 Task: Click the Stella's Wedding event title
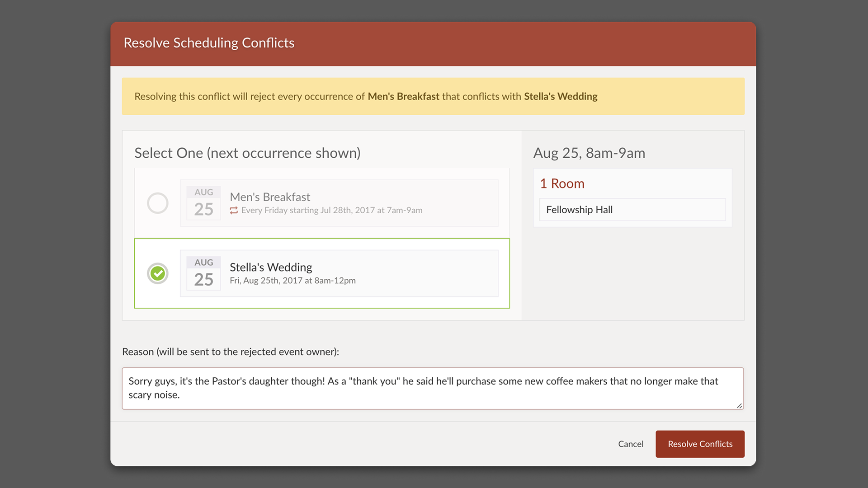270,267
